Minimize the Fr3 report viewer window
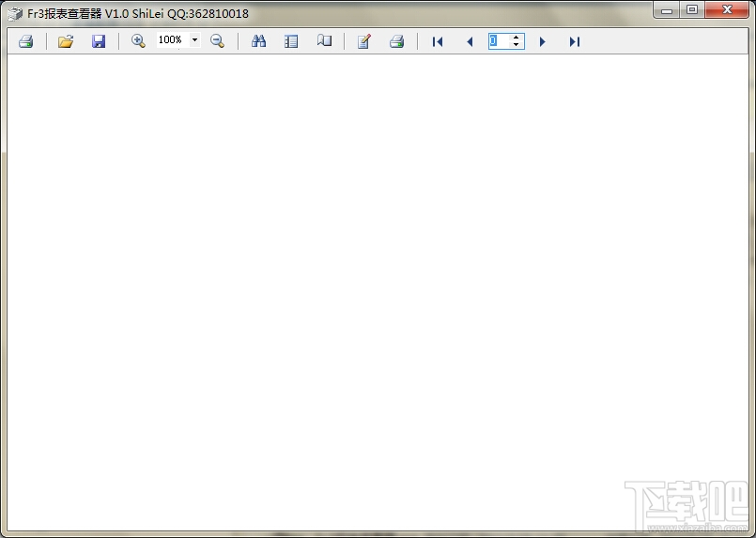Screen dimensions: 756x538 pyautogui.click(x=667, y=10)
